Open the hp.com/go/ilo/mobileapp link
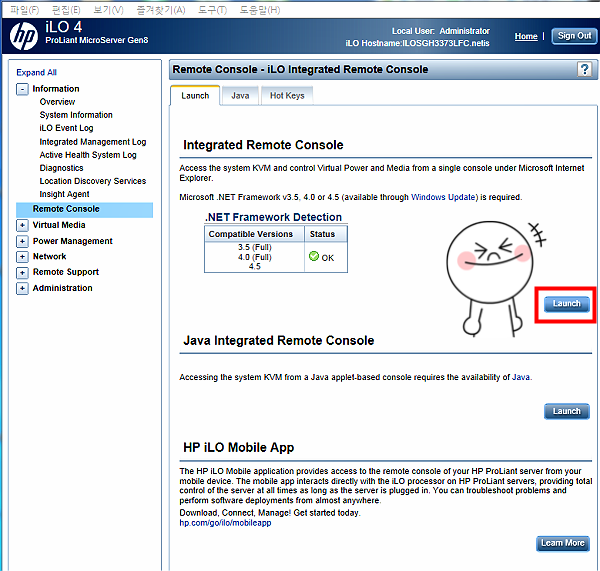The image size is (600, 571). click(x=225, y=523)
